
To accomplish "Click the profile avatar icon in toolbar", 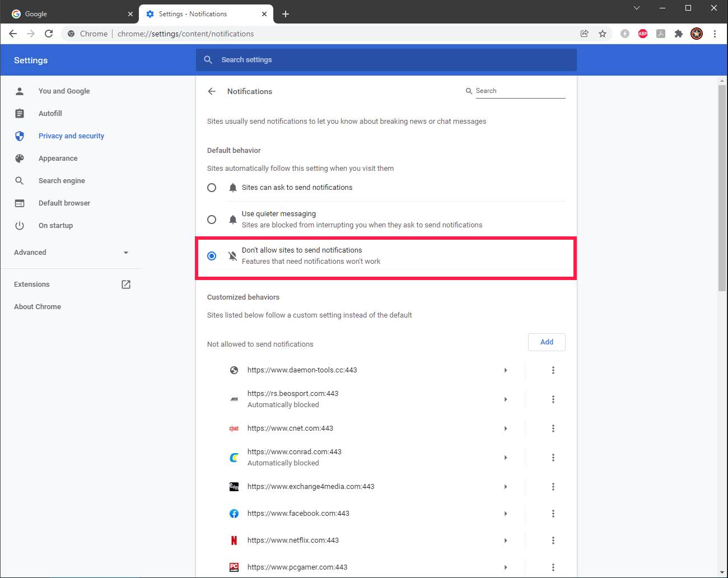I will (697, 34).
